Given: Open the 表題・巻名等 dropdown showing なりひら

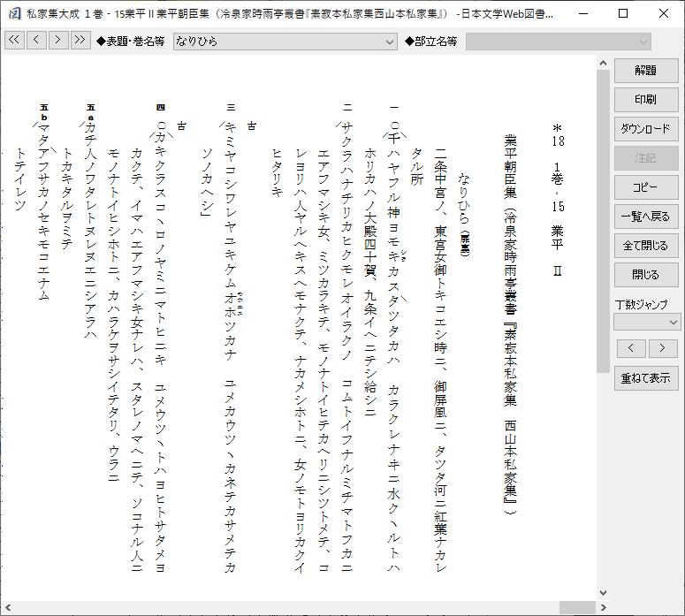Looking at the screenshot, I should click(x=285, y=42).
